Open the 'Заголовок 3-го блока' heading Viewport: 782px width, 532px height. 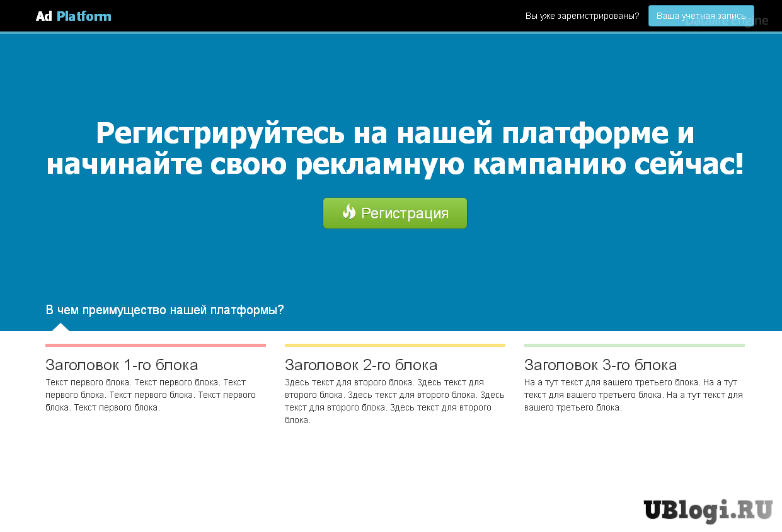[x=601, y=365]
